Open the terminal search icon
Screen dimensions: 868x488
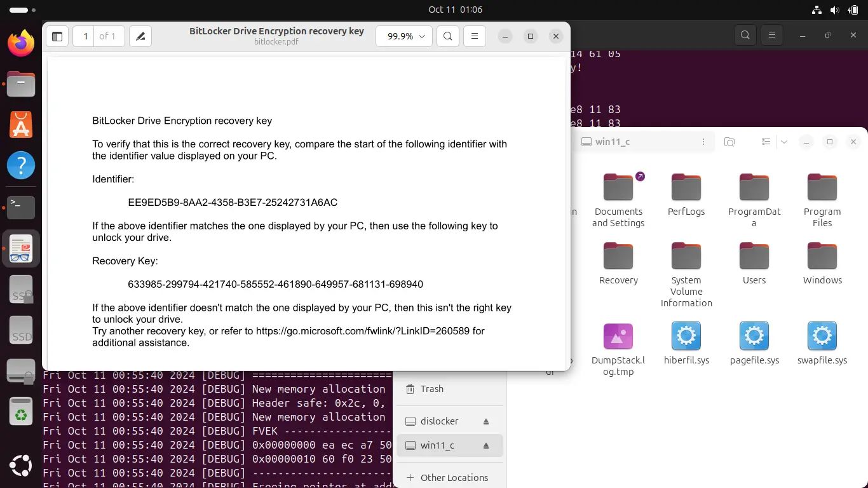745,36
